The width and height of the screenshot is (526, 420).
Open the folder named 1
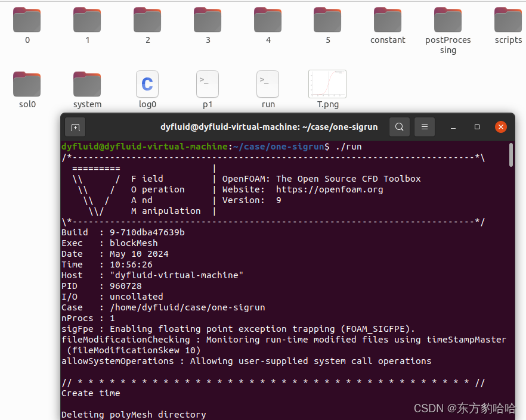coord(87,20)
